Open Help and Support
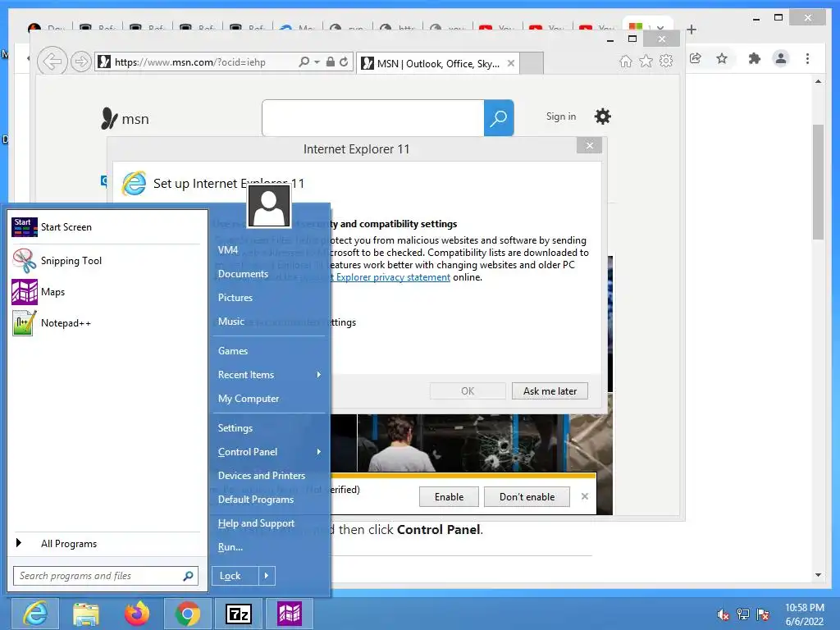The height and width of the screenshot is (630, 840). pyautogui.click(x=256, y=523)
